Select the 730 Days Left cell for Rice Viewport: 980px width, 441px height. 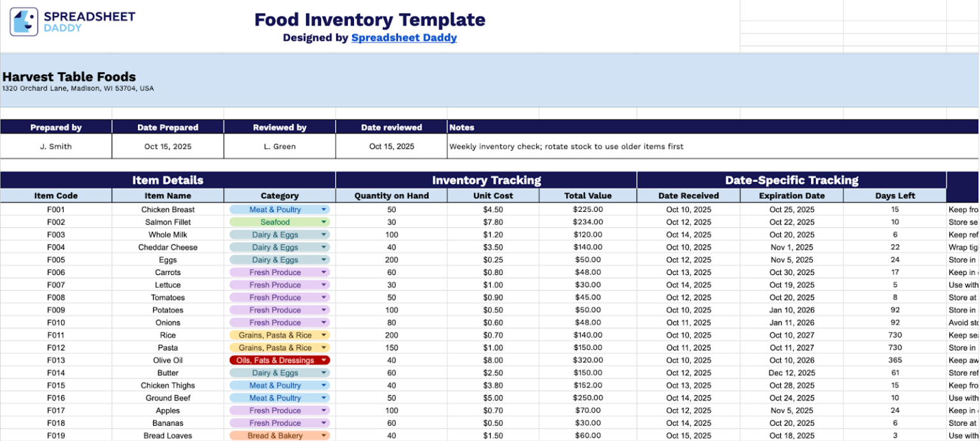pos(895,334)
